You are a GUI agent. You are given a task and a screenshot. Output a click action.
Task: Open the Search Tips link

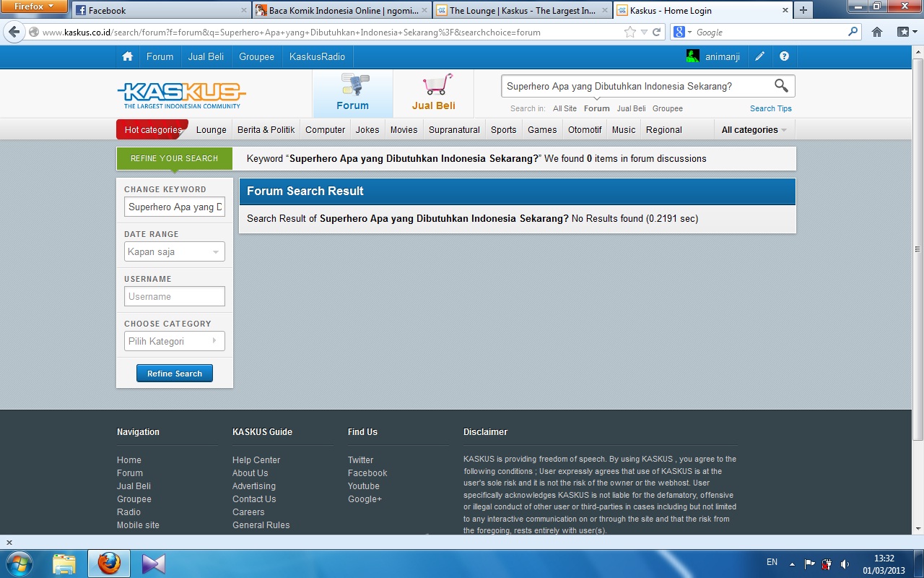pos(770,108)
